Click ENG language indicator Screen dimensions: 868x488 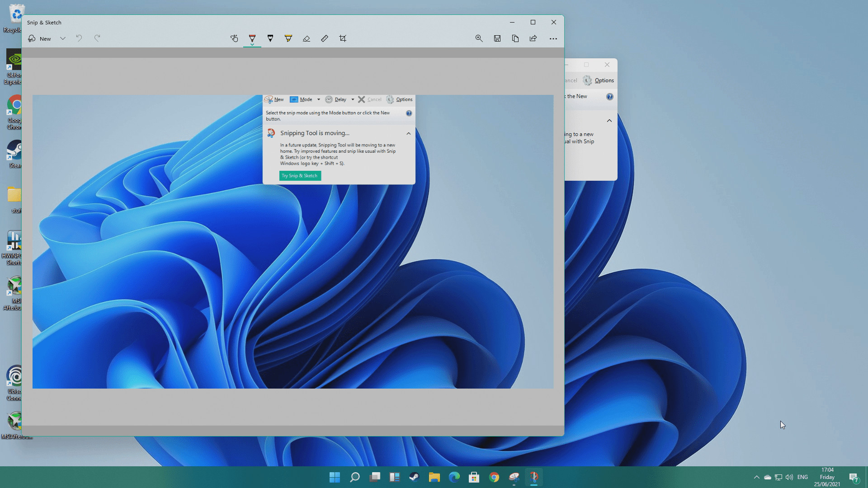pos(803,477)
